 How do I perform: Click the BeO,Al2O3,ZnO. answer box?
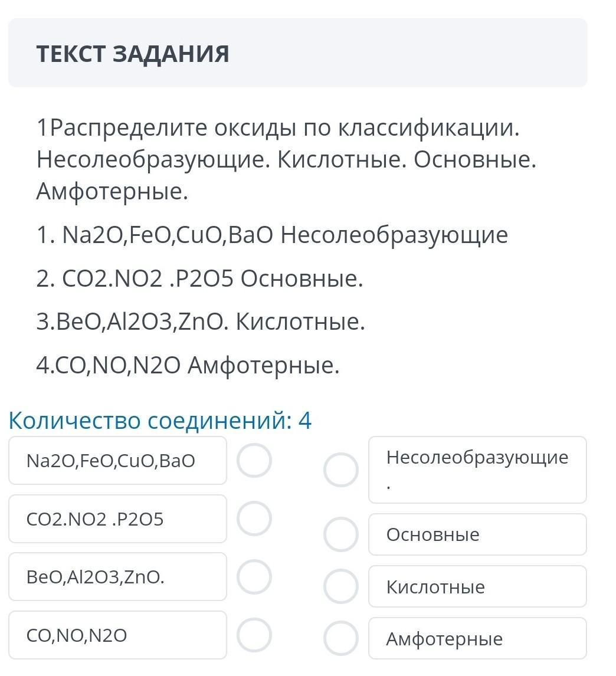(117, 577)
